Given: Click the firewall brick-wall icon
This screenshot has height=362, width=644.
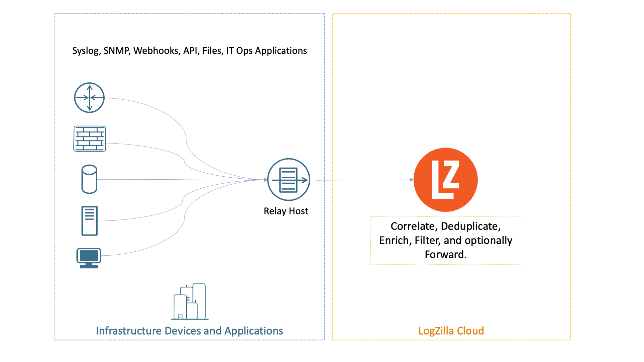Looking at the screenshot, I should (89, 139).
